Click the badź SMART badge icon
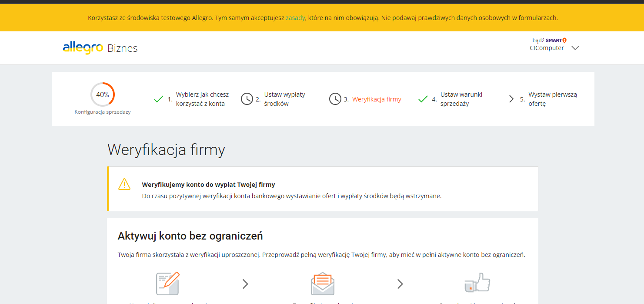Screen dimensions: 644x304 pyautogui.click(x=550, y=41)
